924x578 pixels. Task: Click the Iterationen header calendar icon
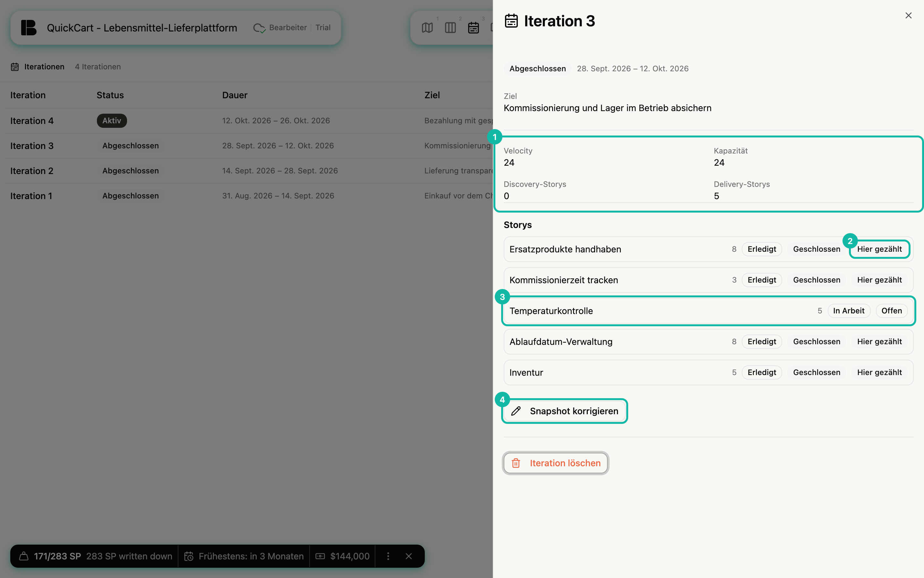click(14, 67)
